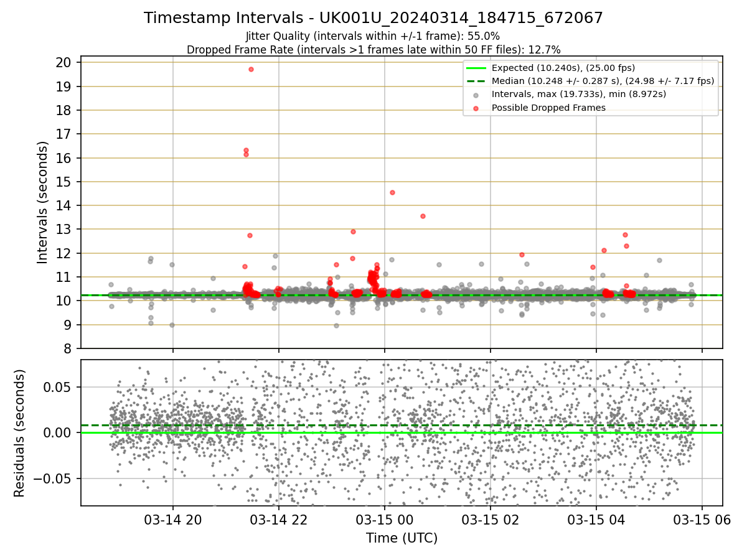Click x-axis tick label '03-15 04'
This screenshot has height=560, width=747.
pyautogui.click(x=596, y=520)
